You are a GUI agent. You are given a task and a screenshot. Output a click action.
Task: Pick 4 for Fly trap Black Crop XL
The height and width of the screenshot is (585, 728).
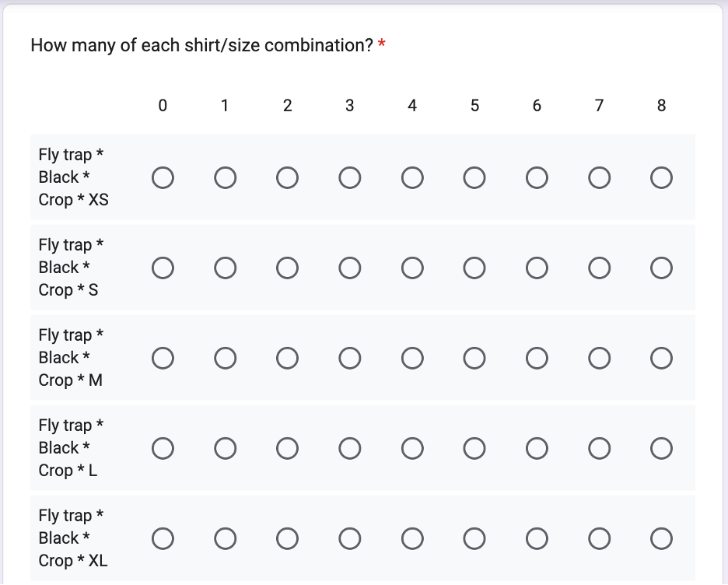point(412,538)
